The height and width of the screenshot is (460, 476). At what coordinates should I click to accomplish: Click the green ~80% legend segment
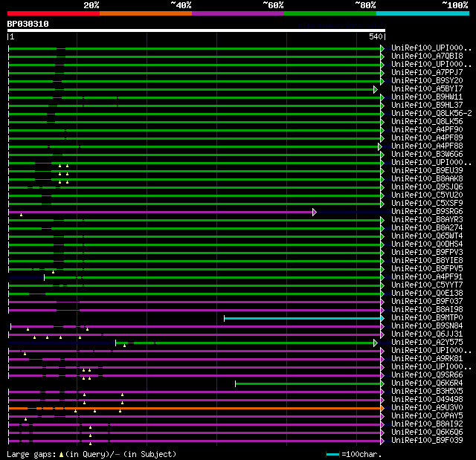(330, 13)
